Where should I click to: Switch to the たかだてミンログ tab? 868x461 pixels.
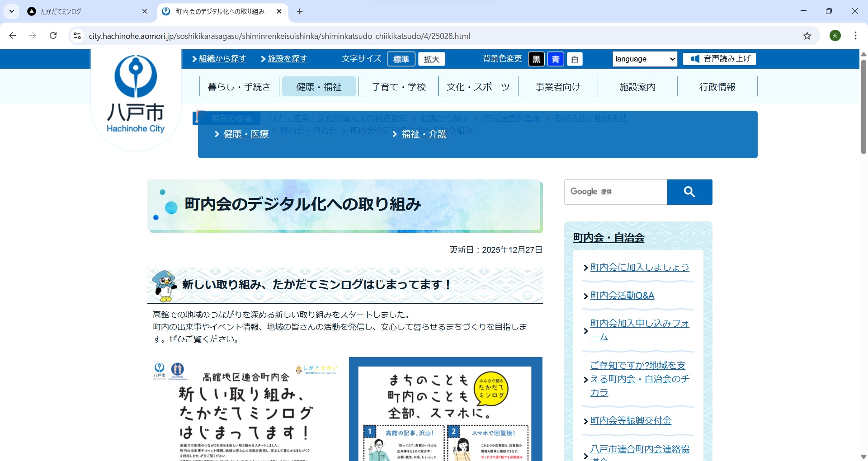[x=86, y=12]
